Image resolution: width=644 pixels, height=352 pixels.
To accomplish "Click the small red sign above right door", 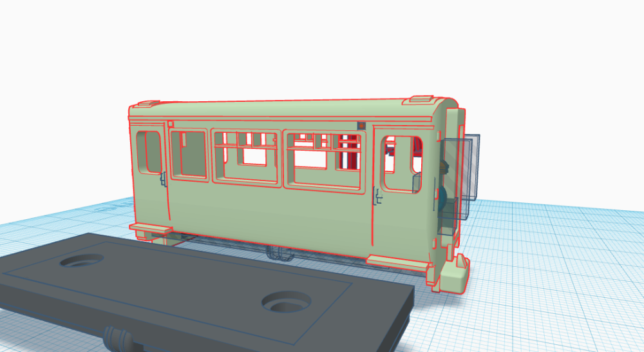I will (x=362, y=126).
